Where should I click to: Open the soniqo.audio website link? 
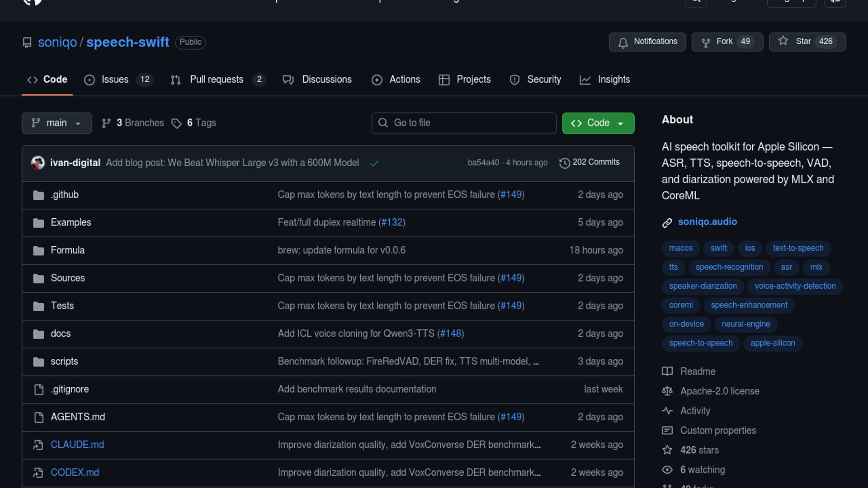pos(707,222)
